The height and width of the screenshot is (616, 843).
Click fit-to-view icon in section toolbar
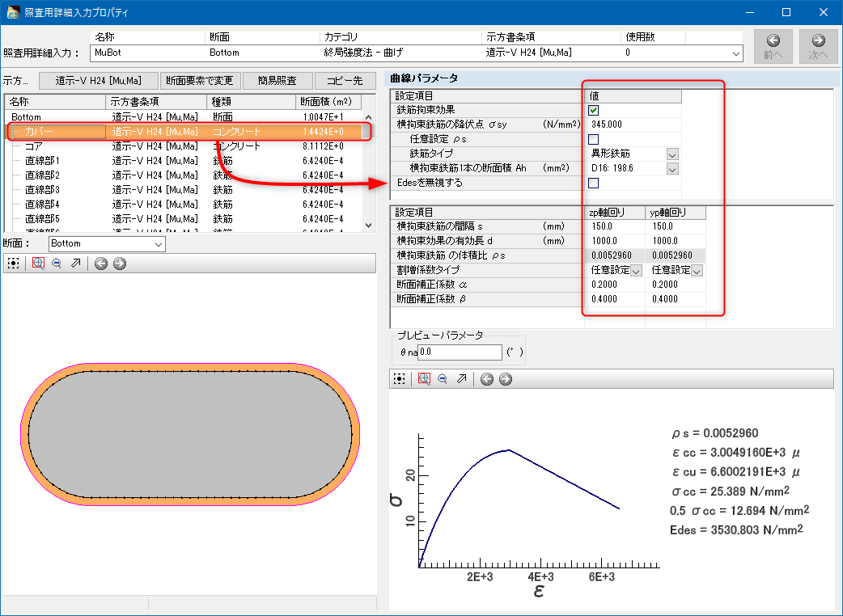click(14, 264)
